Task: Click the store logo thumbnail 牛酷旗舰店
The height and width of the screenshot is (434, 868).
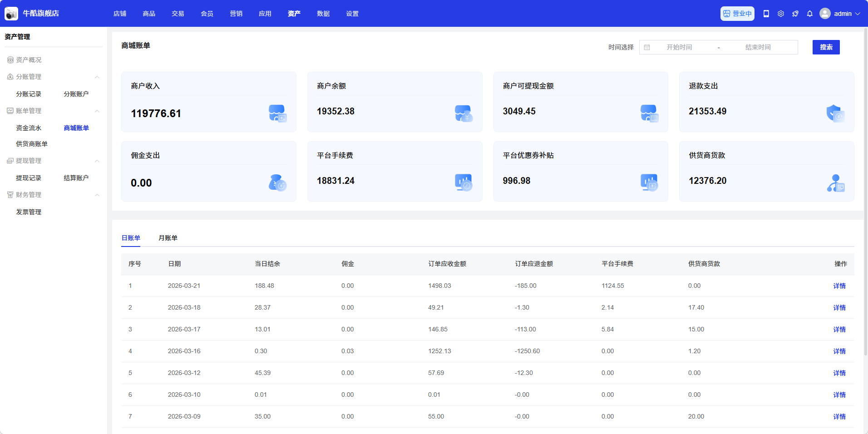Action: coord(11,14)
